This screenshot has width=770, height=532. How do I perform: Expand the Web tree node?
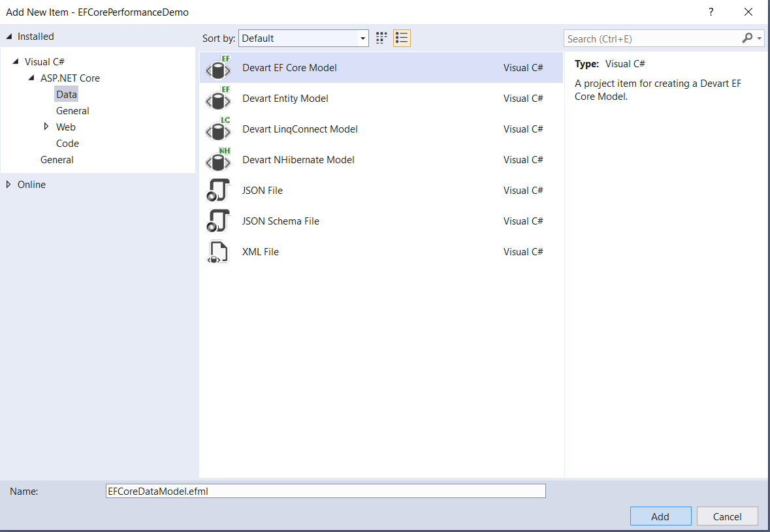click(x=46, y=127)
